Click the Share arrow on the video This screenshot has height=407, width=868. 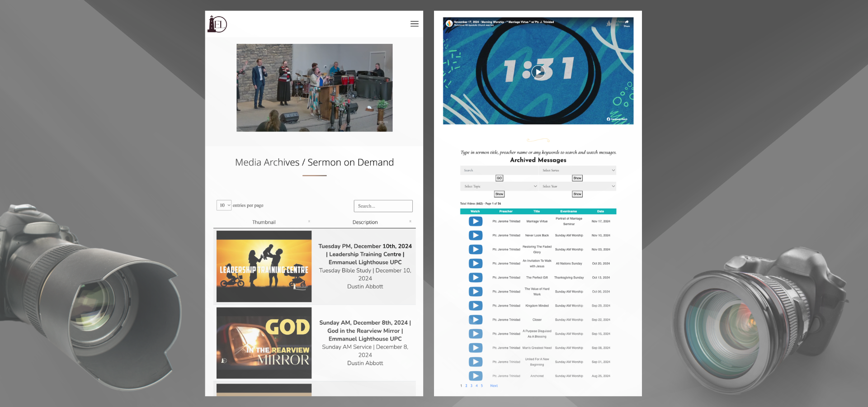pos(627,23)
